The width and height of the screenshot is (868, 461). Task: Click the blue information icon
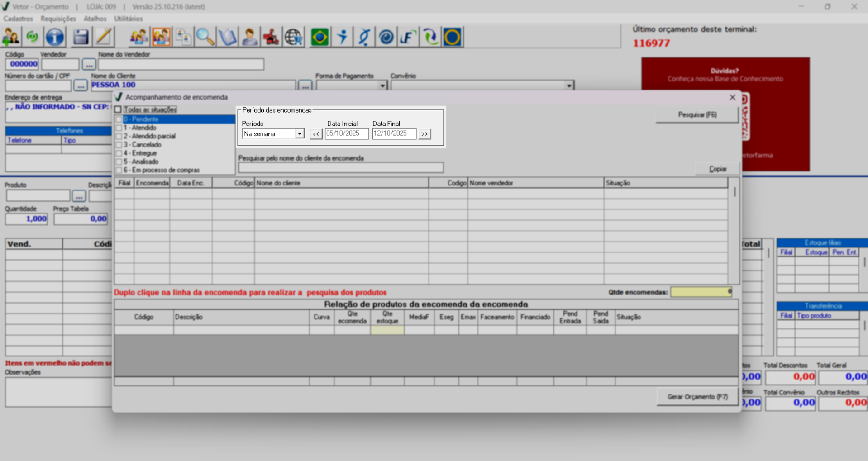[x=55, y=37]
